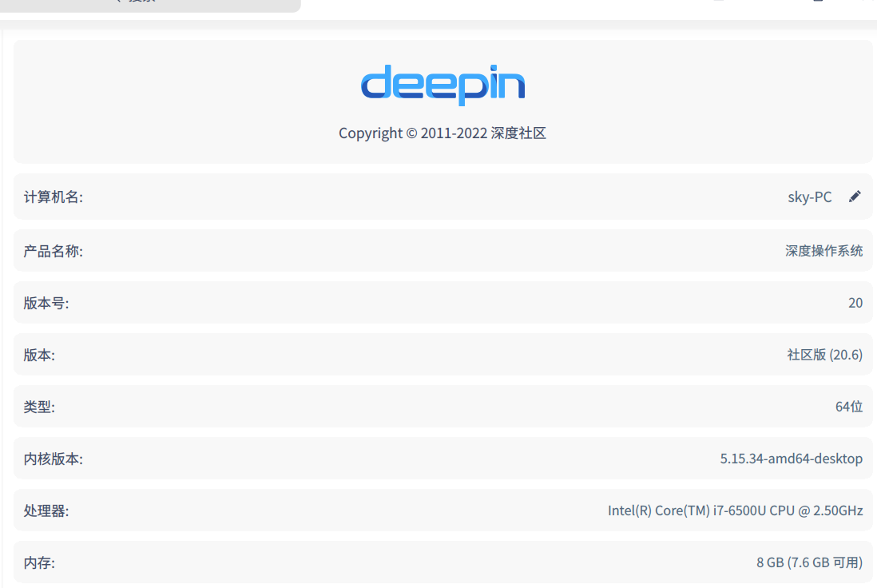Click the 产品名称 label
The image size is (877, 588).
(54, 251)
